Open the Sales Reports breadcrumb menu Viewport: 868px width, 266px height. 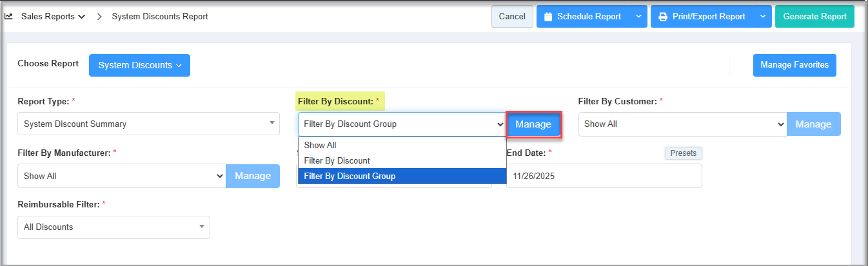(x=53, y=17)
